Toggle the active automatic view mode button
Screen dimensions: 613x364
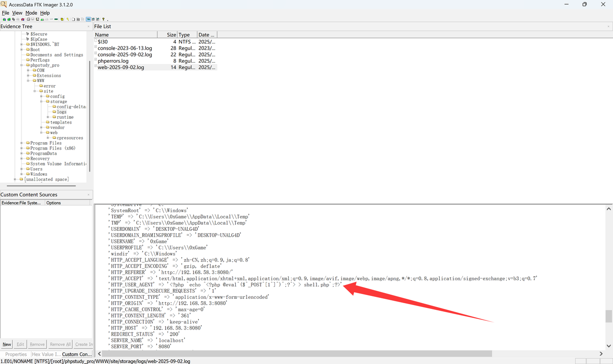coord(88,20)
